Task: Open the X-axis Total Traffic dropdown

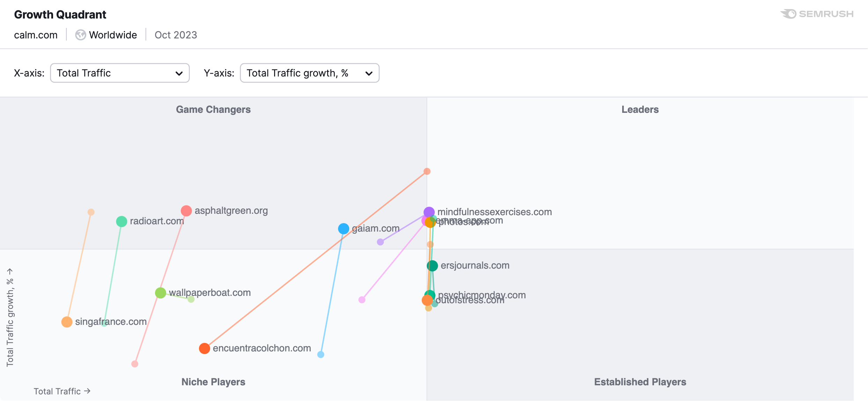Action: (x=120, y=73)
